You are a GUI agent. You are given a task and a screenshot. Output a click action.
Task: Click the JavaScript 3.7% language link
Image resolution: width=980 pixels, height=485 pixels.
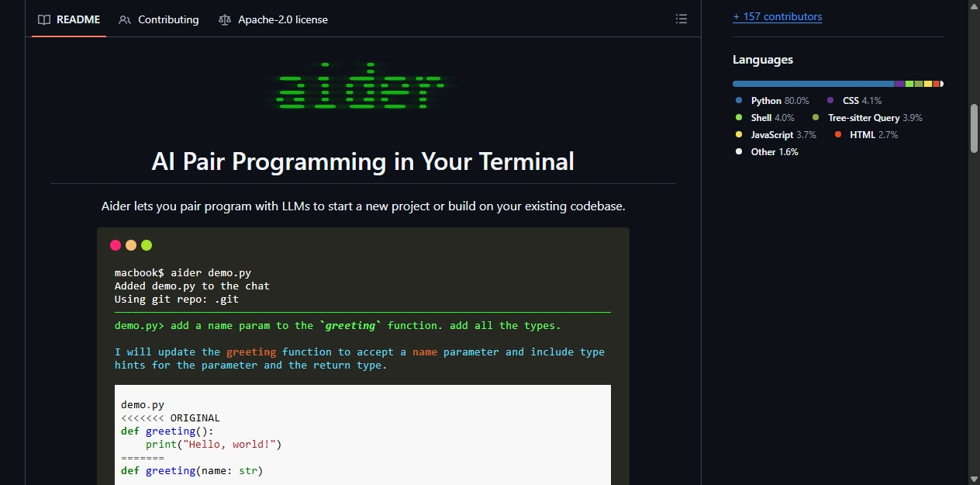776,135
